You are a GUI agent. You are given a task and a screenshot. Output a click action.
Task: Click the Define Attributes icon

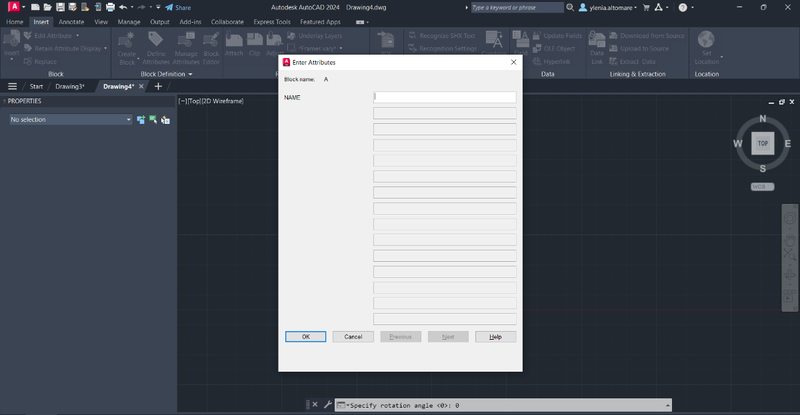[x=156, y=43]
